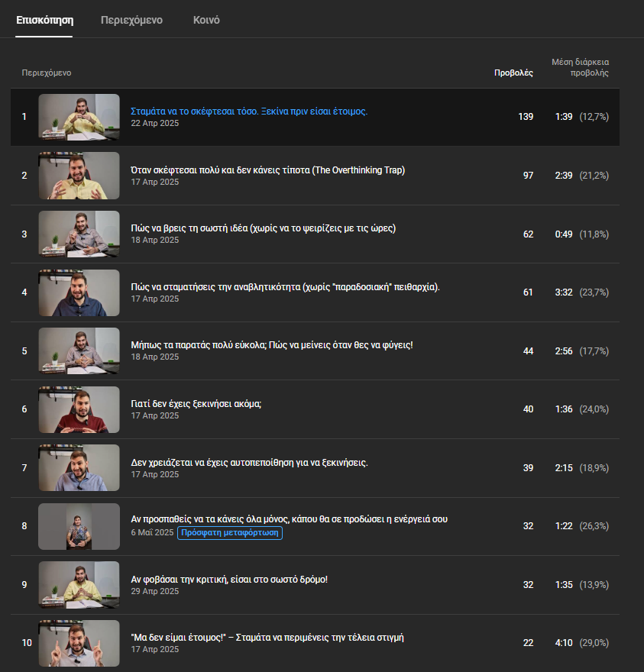Click thumbnail of video ranked 10

79,643
